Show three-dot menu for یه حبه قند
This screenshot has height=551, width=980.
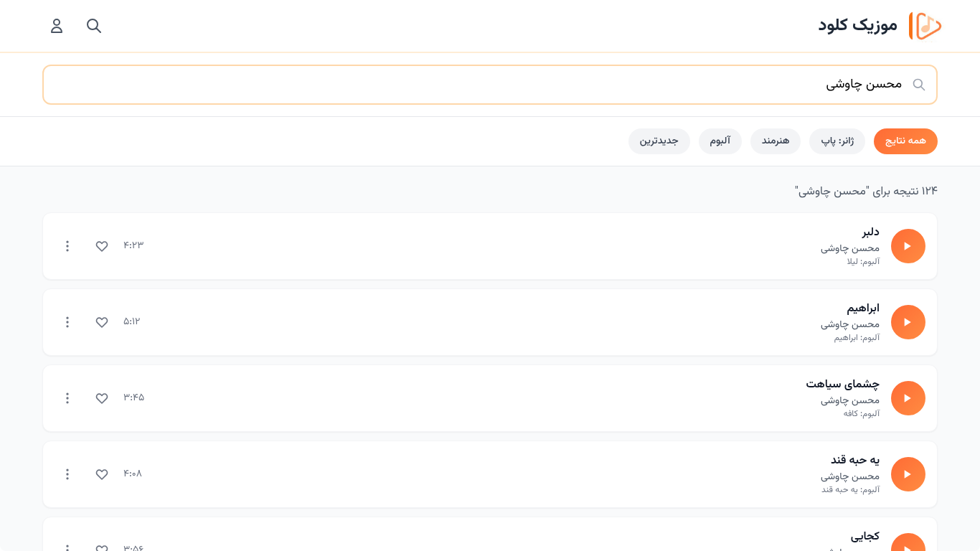tap(67, 474)
